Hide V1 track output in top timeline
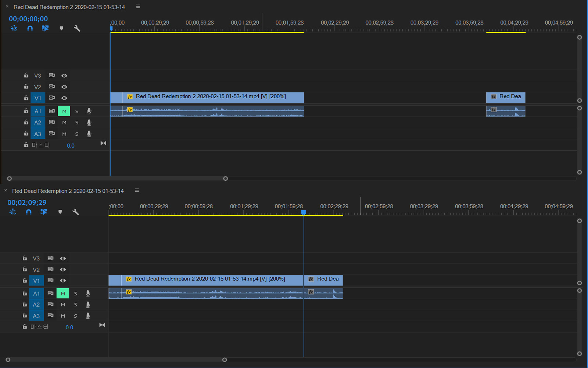The image size is (588, 368). [64, 98]
